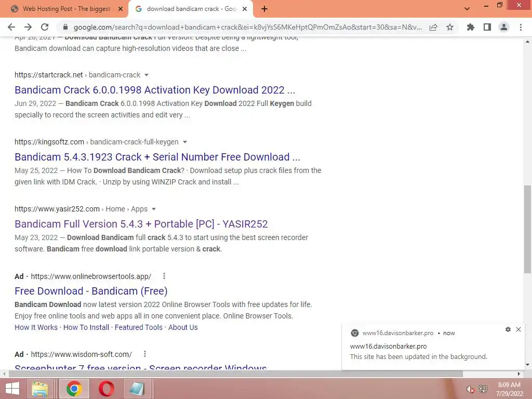Click the How It Works sitelink
Image resolution: width=532 pixels, height=399 pixels.
point(36,327)
